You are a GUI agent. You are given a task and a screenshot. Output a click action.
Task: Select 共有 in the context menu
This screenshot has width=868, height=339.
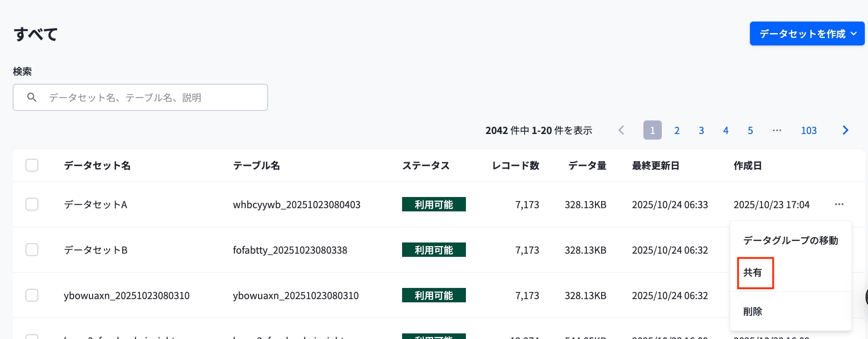(752, 272)
